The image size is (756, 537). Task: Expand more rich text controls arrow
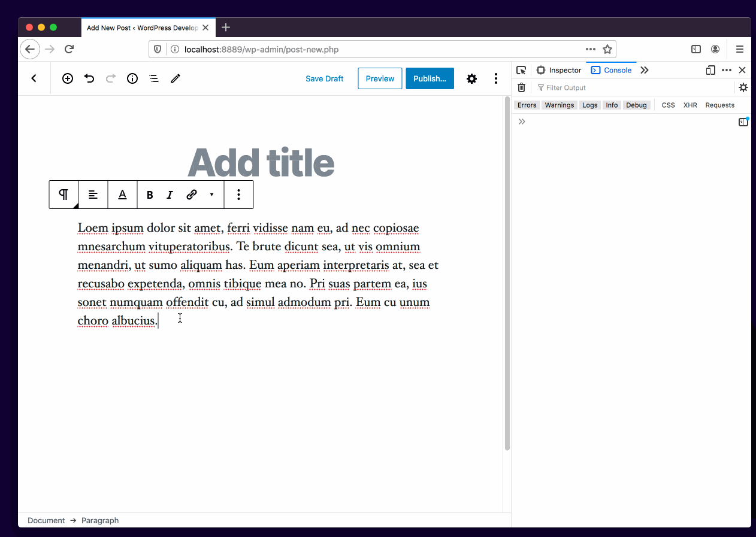[211, 195]
